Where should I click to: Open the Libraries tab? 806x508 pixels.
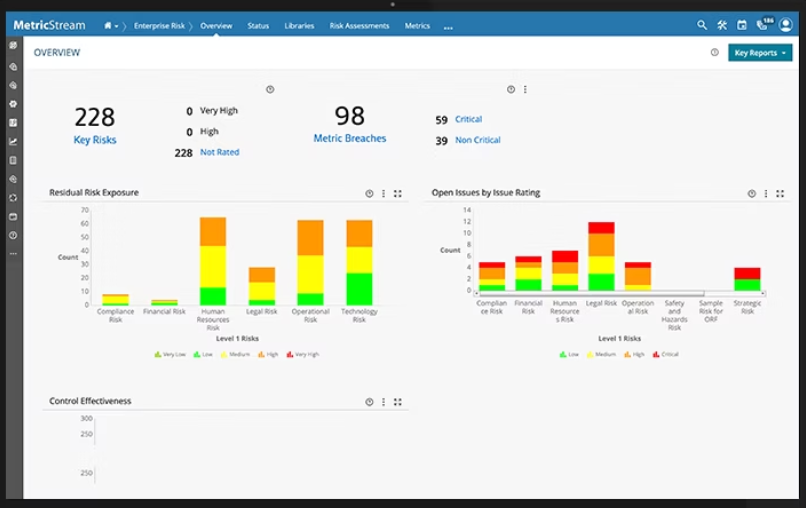298,26
